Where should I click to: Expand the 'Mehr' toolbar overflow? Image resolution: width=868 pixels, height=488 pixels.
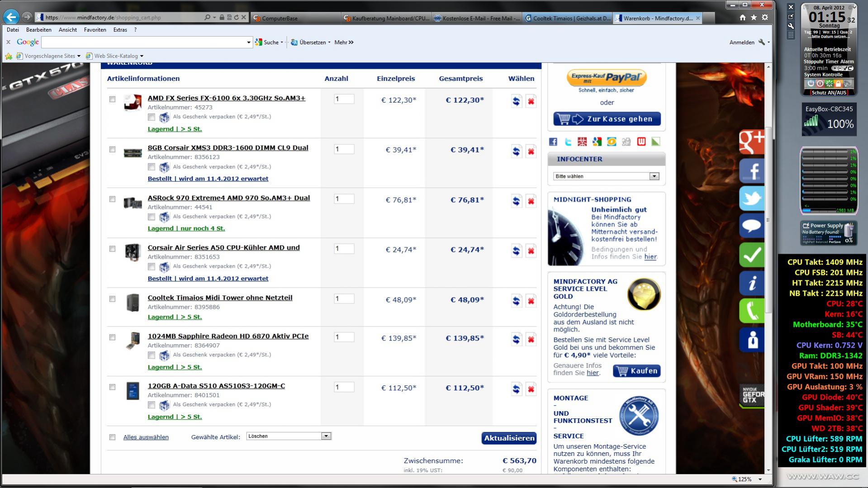point(344,43)
